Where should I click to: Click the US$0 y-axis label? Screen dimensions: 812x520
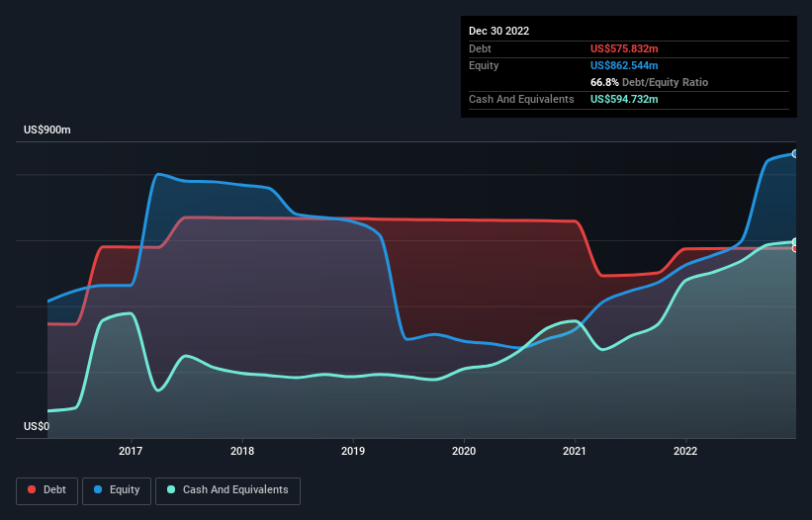tap(37, 426)
